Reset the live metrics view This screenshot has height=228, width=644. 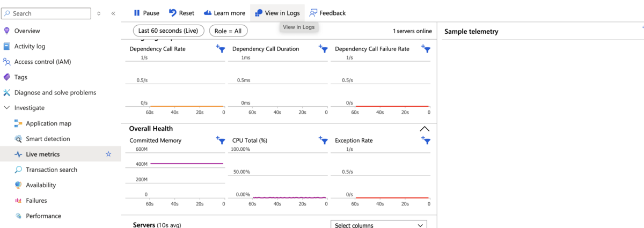click(x=181, y=13)
